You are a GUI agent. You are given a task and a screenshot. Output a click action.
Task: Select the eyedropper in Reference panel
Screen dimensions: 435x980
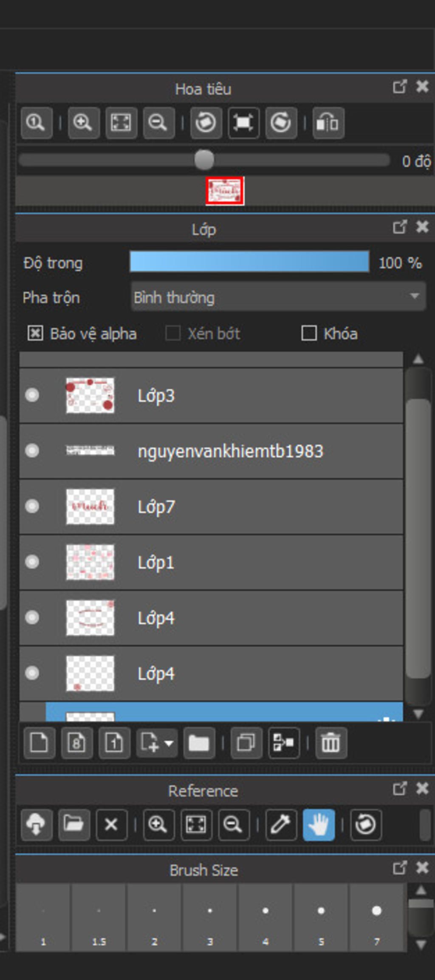coord(281,825)
